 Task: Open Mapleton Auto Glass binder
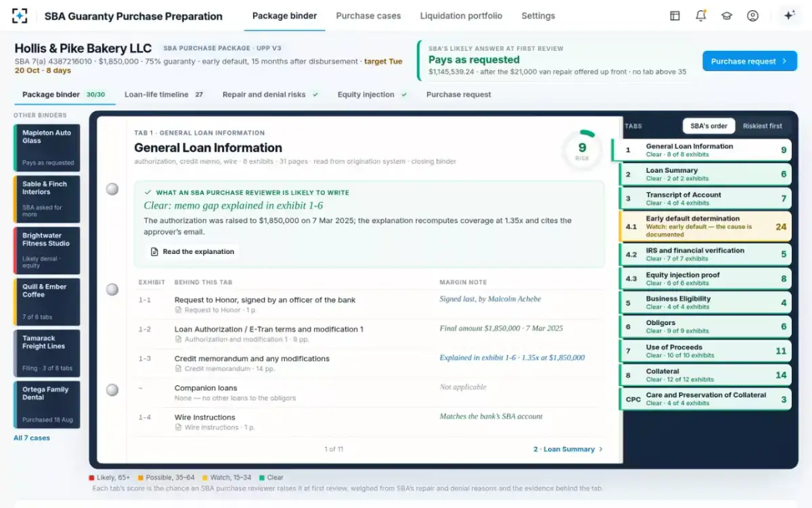[47, 148]
